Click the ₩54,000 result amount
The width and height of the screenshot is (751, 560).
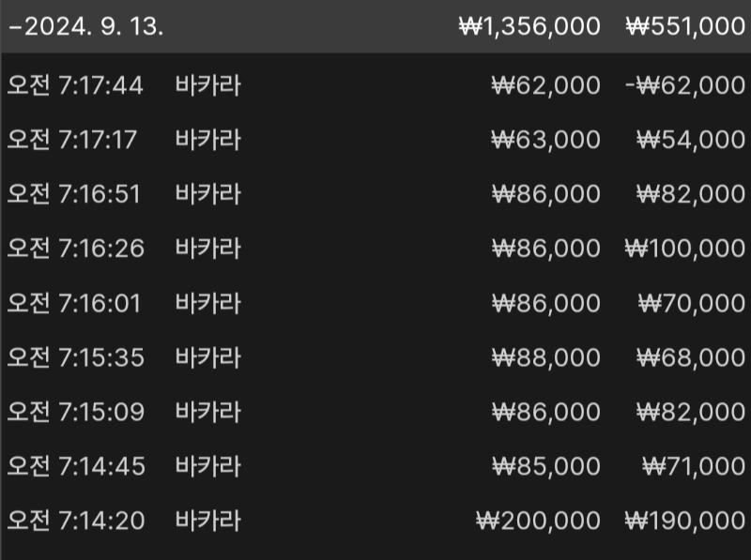[691, 140]
